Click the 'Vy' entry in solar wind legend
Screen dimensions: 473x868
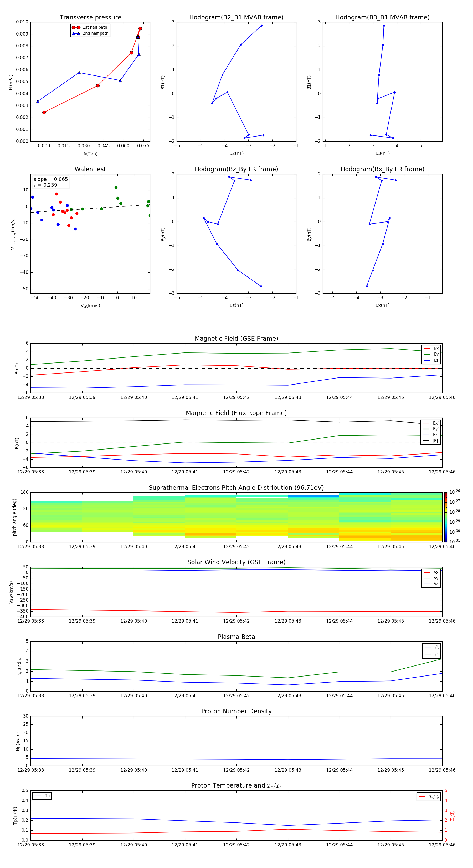point(431,578)
